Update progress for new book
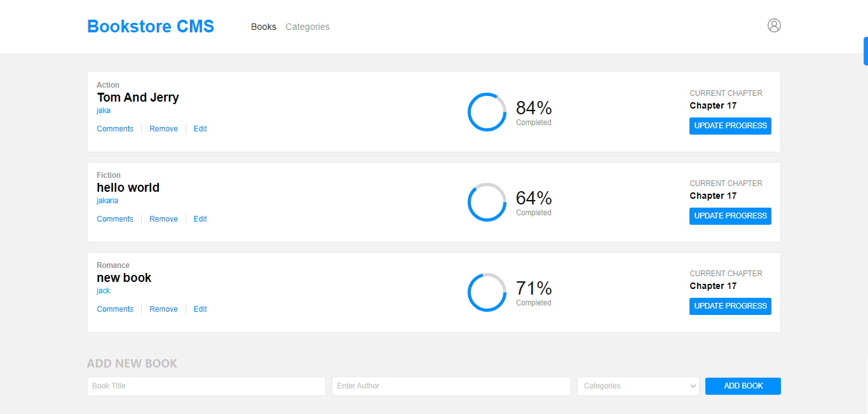Image resolution: width=868 pixels, height=414 pixels. point(730,306)
